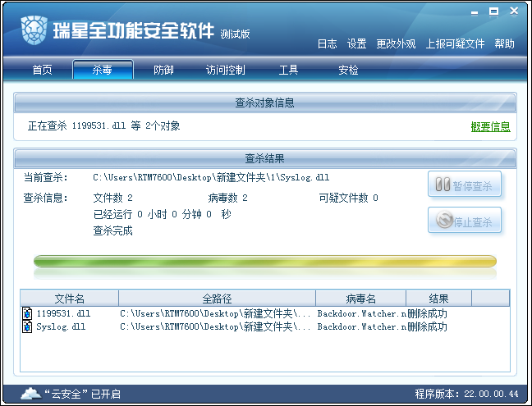Click the virus file icon beside Syslog.dll
532x406 pixels.
(x=27, y=326)
